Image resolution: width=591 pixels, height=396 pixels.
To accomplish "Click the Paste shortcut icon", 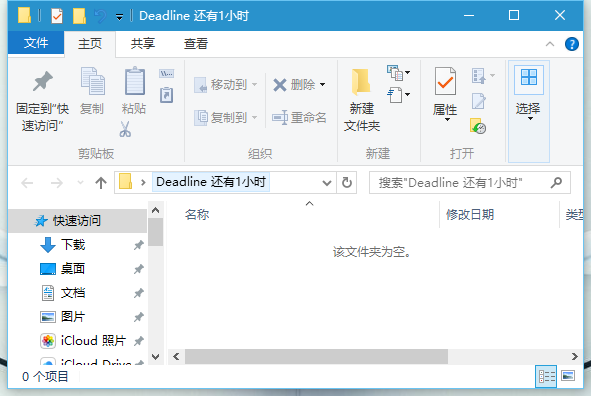I will (167, 95).
